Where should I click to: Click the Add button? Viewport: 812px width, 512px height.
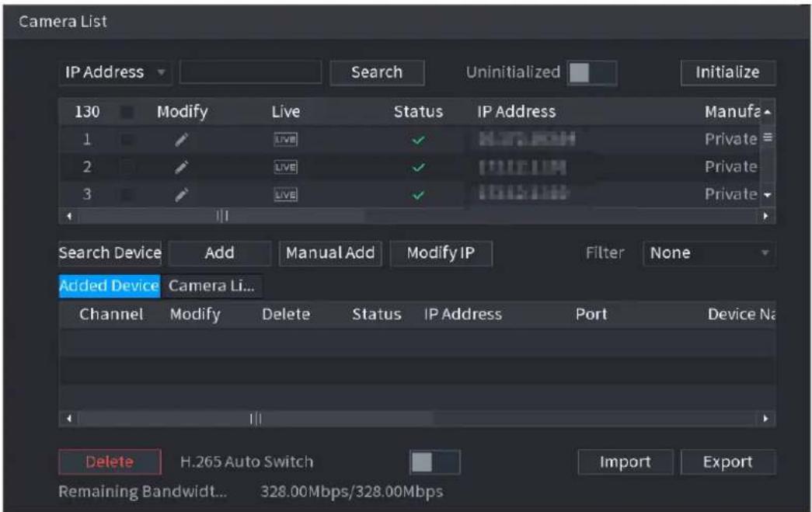[x=220, y=253]
